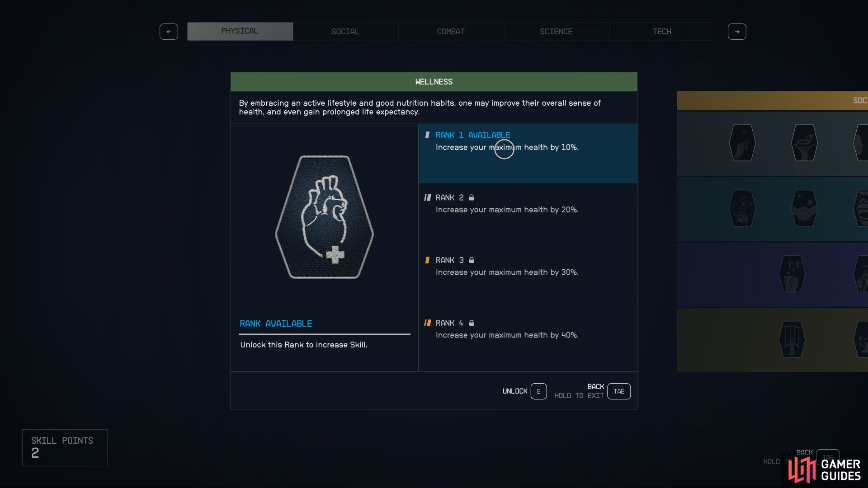Viewport: 868px width, 488px height.
Task: Press E to unlock current rank
Action: 538,391
